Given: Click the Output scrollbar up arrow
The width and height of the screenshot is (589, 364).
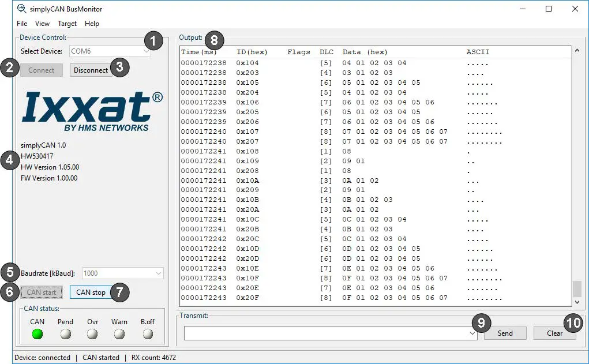Looking at the screenshot, I should coord(577,51).
